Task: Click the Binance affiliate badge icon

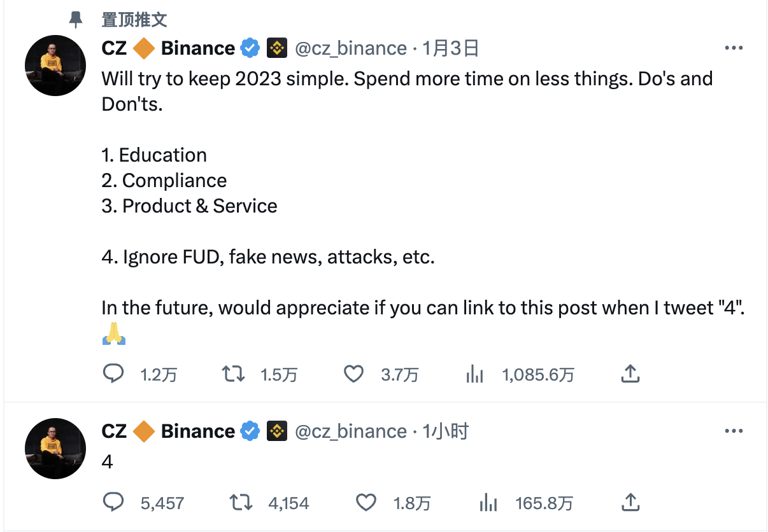Action: tap(277, 47)
